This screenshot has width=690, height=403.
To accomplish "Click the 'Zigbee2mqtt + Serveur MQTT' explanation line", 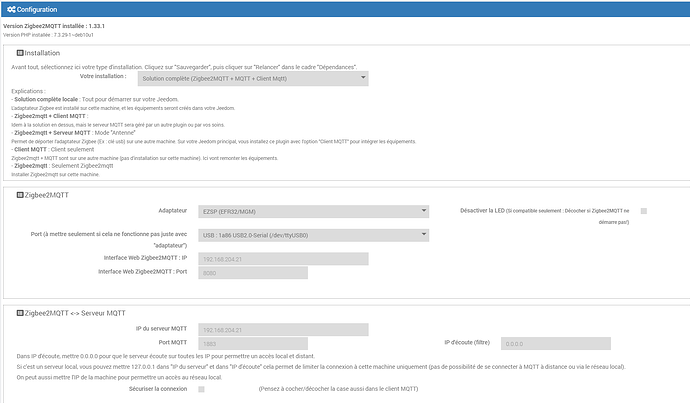I will point(73,132).
